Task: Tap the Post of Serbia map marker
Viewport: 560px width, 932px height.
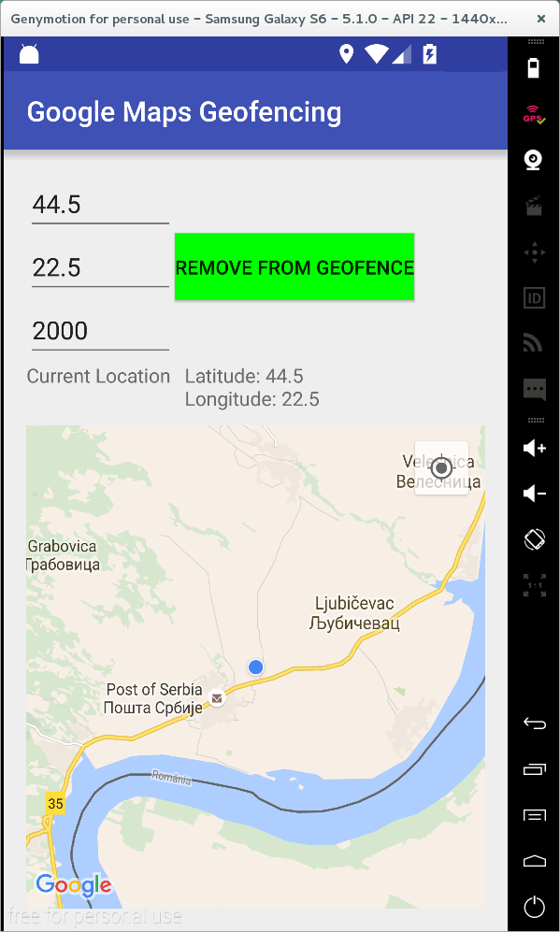Action: point(218,697)
